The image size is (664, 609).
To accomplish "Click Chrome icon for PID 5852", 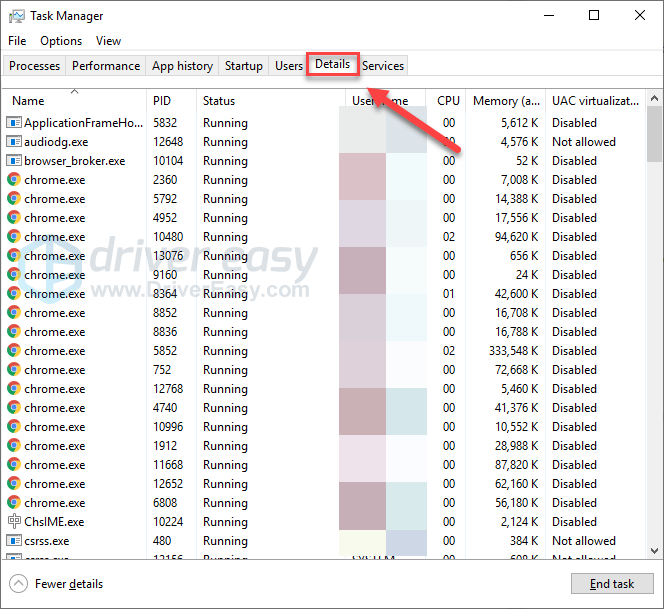I will pos(14,351).
